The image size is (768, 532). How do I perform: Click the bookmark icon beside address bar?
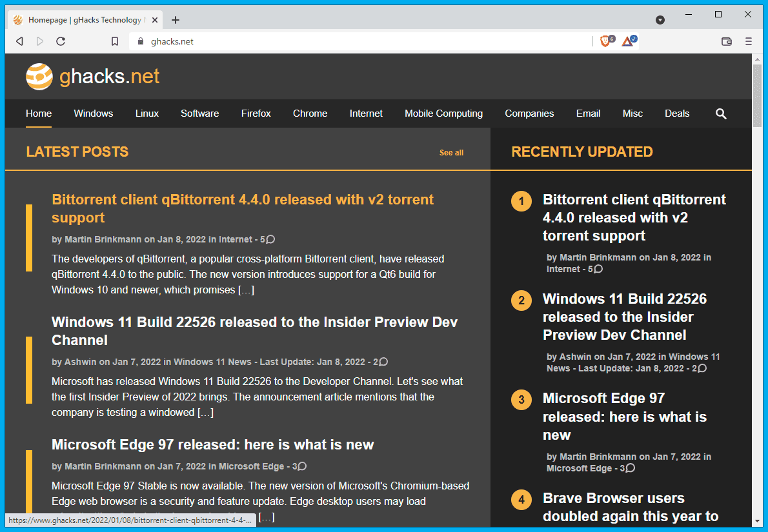point(115,41)
